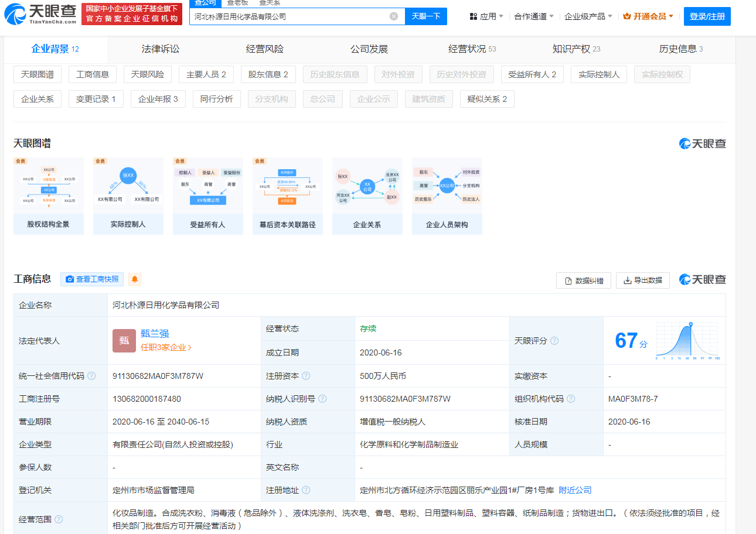
Task: Click registration number 130682000187480
Action: point(147,399)
